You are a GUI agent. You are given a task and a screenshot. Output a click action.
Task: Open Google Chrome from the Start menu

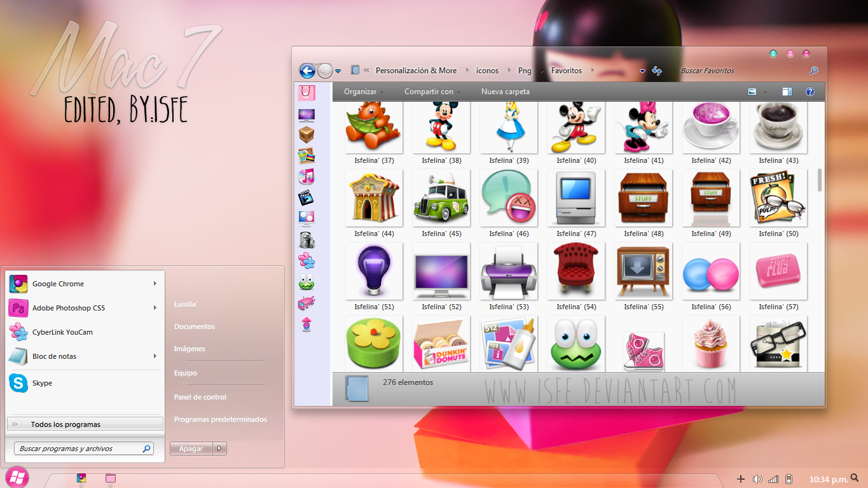coord(84,284)
